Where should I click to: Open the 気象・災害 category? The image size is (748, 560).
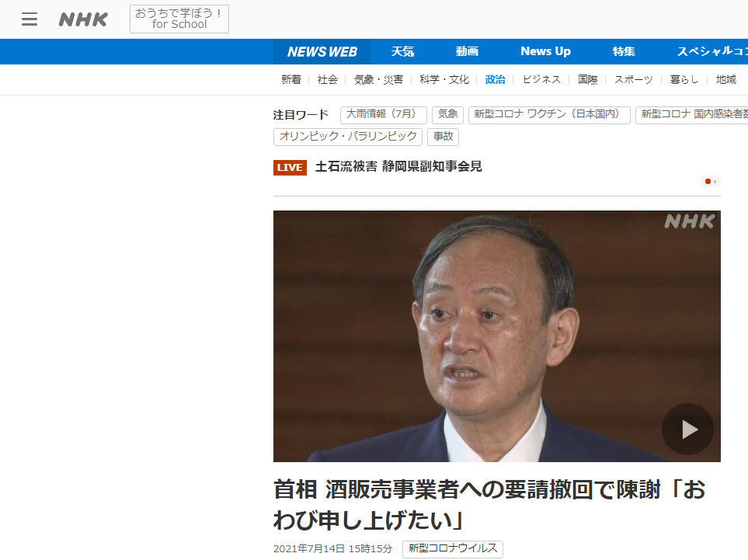coord(378,80)
